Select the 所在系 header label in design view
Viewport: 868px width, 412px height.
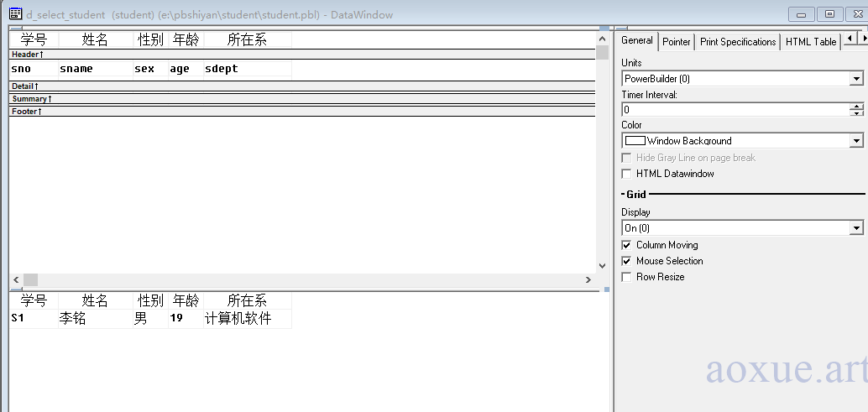[x=248, y=39]
